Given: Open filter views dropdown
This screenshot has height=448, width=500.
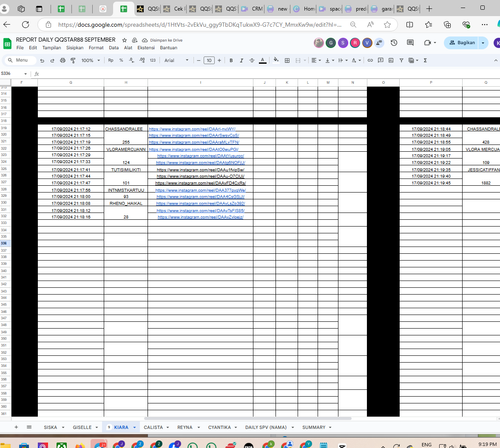Looking at the screenshot, I should 413,60.
